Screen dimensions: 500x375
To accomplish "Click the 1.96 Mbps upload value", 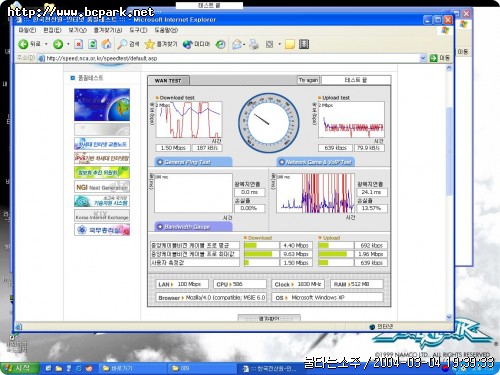I will coord(371,254).
